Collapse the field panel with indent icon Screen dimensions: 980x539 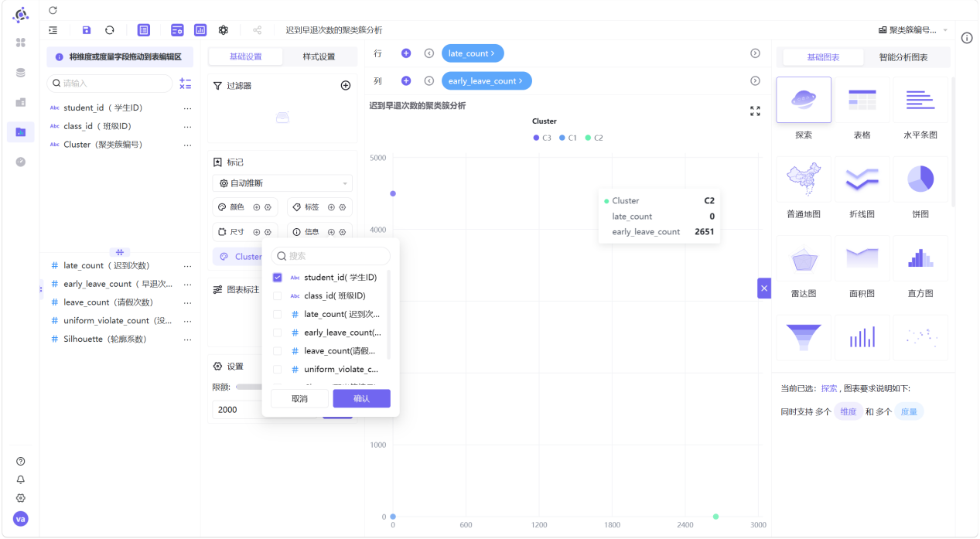[53, 30]
